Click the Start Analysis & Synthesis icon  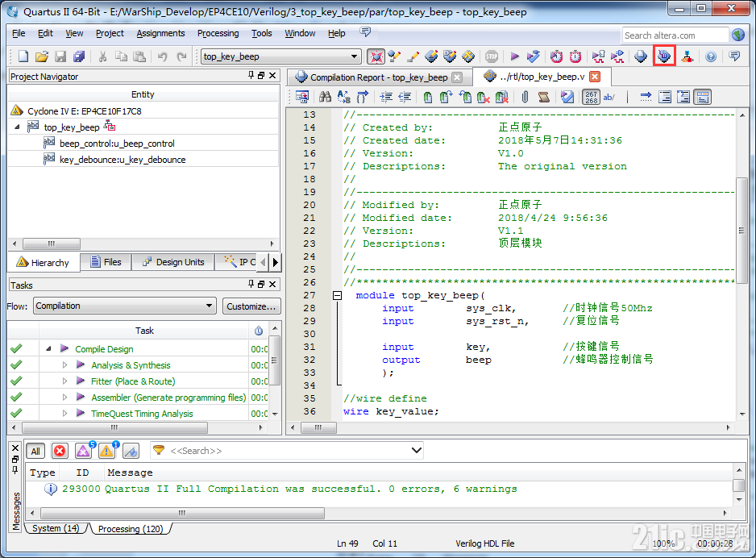point(534,56)
